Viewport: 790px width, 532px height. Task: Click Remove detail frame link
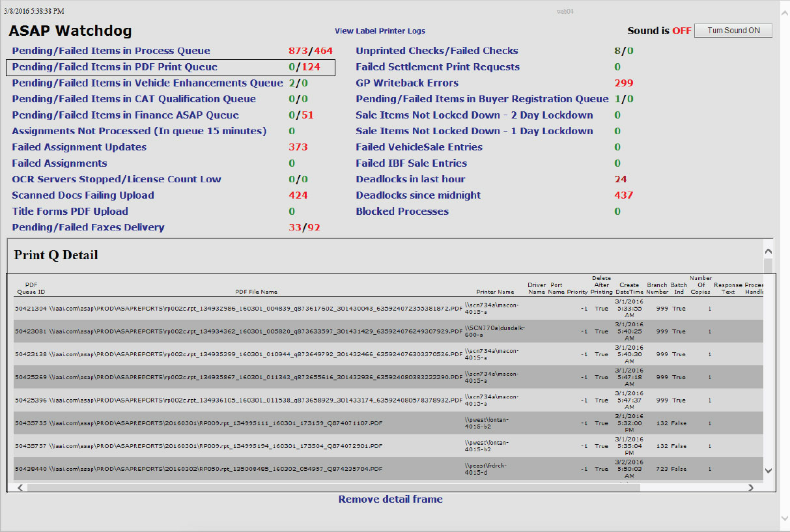click(390, 499)
